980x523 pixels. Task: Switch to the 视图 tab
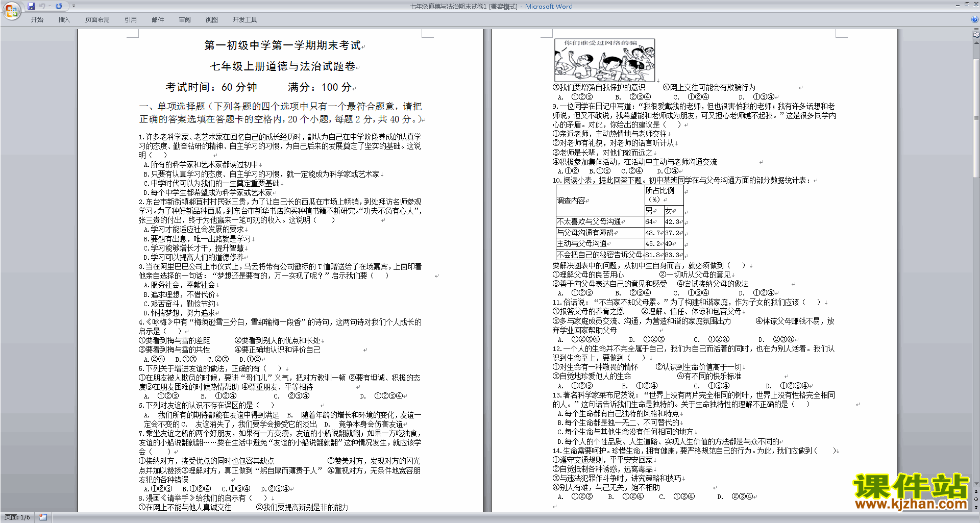(x=212, y=20)
